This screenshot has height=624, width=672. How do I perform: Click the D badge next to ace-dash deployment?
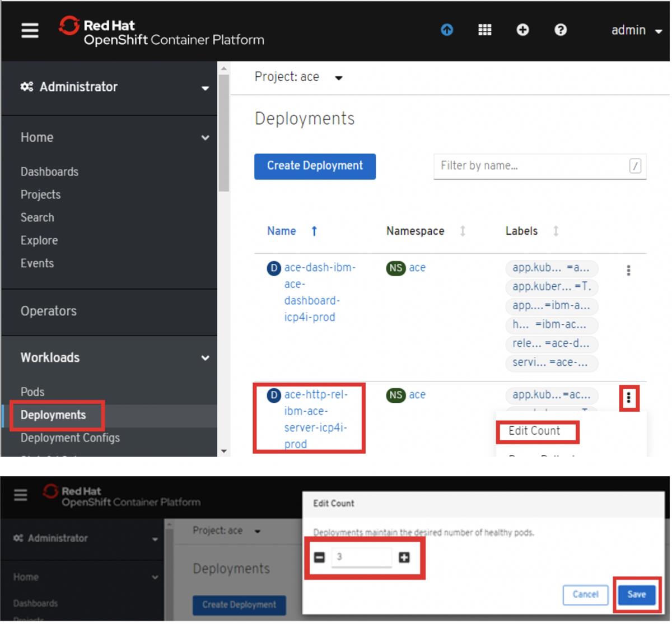pos(273,268)
